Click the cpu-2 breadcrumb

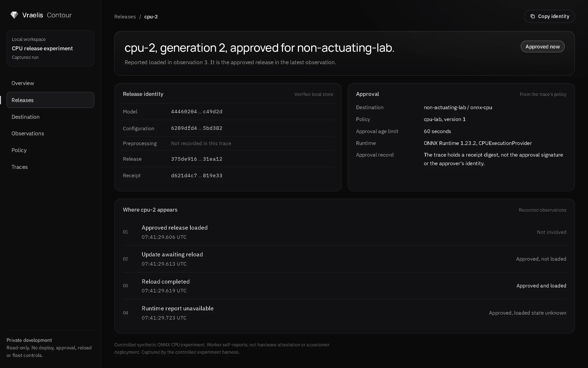coord(151,17)
